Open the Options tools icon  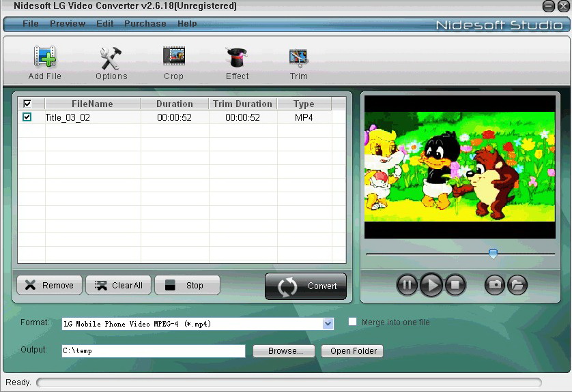[111, 58]
